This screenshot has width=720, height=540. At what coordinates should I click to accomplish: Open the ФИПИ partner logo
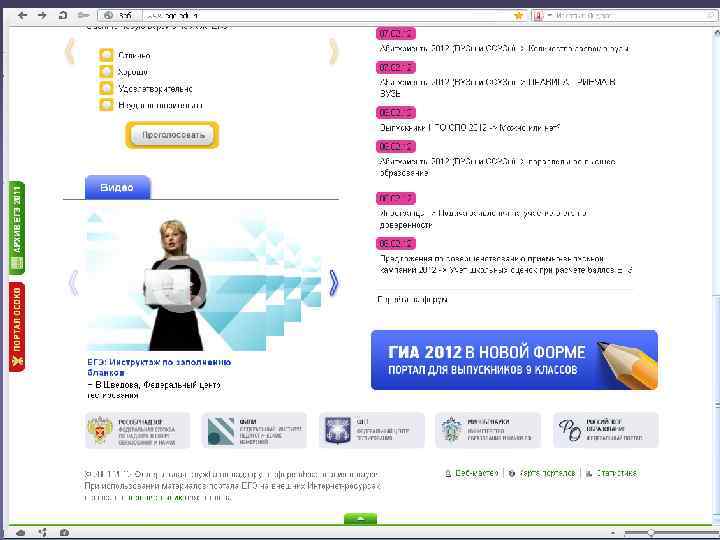tap(254, 431)
